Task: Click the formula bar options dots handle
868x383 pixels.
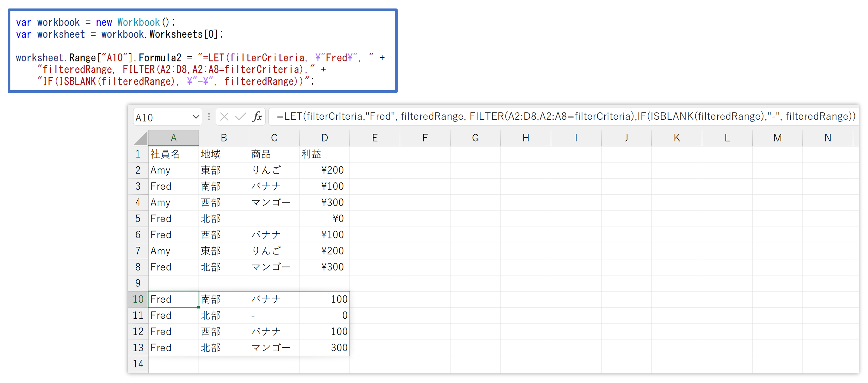Action: click(x=209, y=117)
